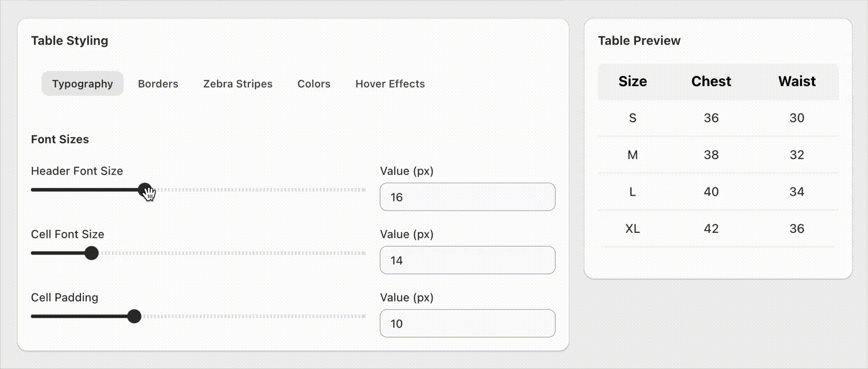868x369 pixels.
Task: Select the Zebra Stripes tab
Action: [x=238, y=84]
